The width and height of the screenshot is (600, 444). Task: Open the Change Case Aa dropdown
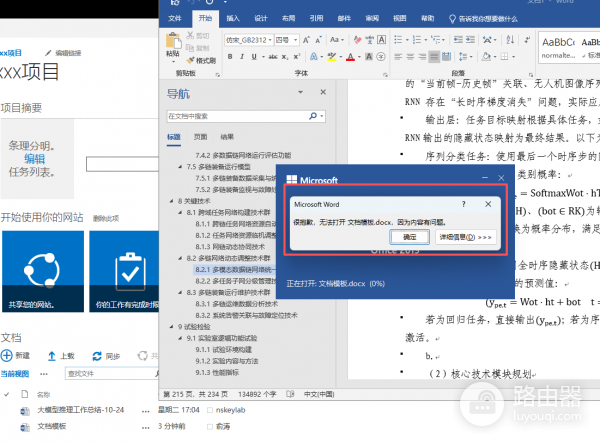click(x=337, y=40)
